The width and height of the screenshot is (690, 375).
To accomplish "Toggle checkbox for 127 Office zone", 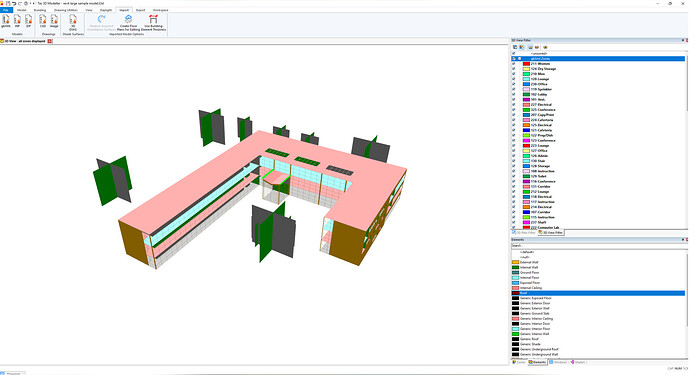I will (514, 151).
